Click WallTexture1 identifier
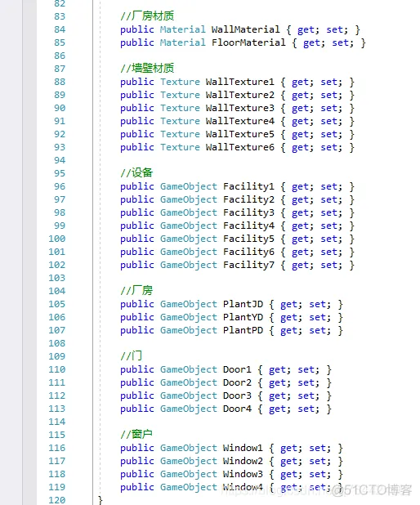Image resolution: width=420 pixels, height=505 pixels. click(x=240, y=82)
